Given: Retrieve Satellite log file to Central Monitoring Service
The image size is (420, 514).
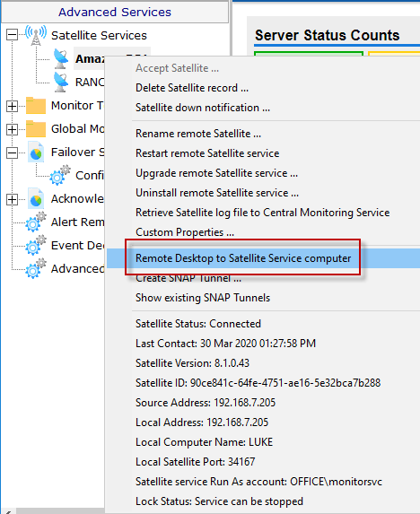Looking at the screenshot, I should pyautogui.click(x=263, y=213).
